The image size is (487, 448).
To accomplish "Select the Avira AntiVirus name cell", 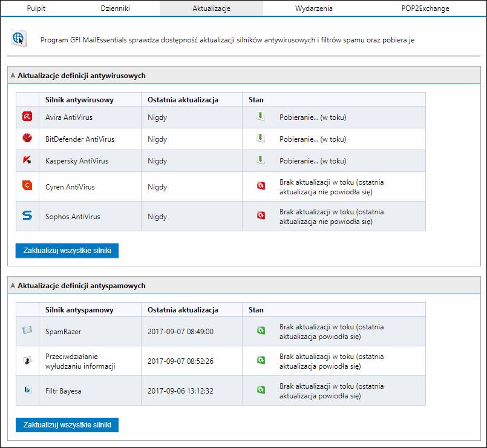I will click(x=90, y=117).
